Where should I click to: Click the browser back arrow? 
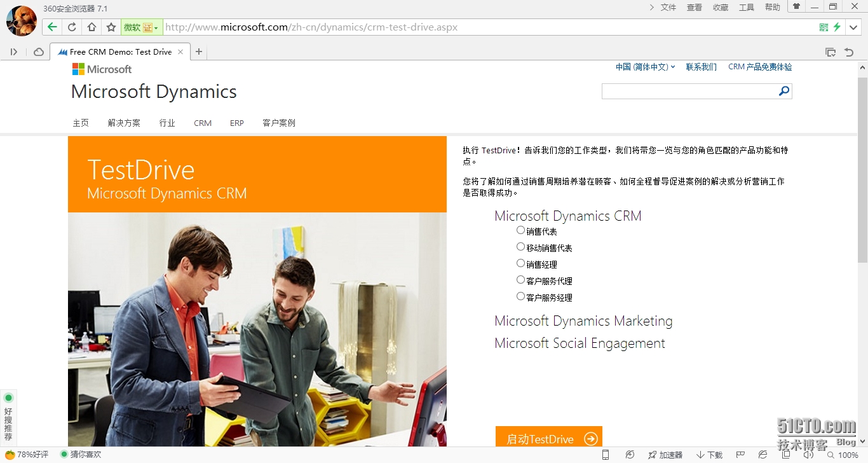(x=52, y=27)
